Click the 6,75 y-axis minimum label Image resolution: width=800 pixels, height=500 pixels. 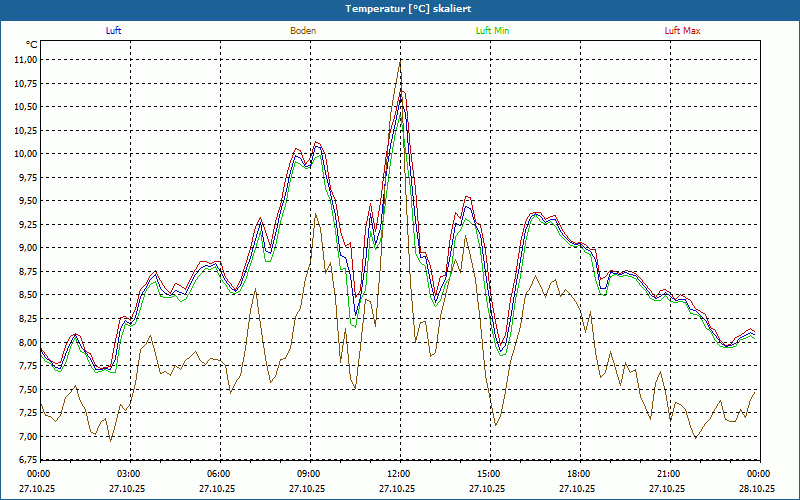coord(25,460)
